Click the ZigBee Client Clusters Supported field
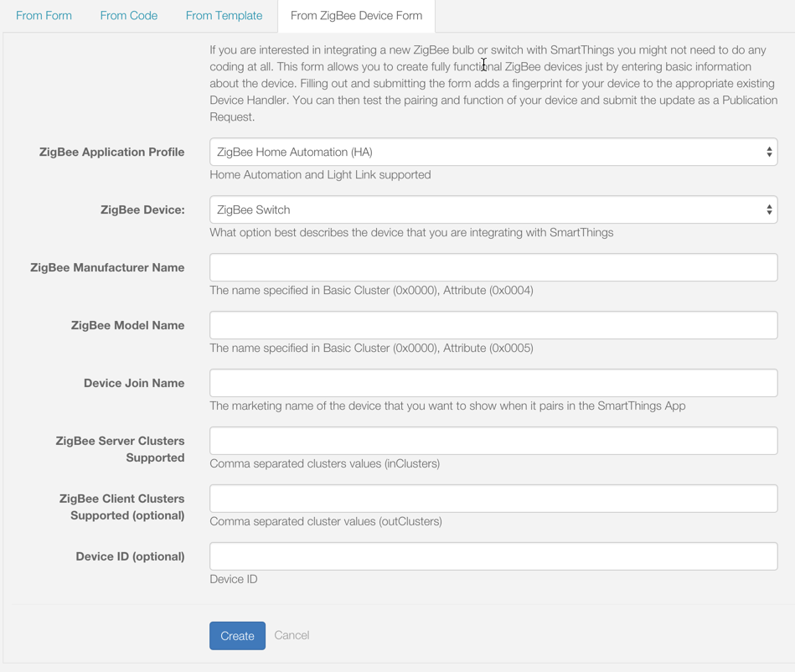795x672 pixels. click(493, 499)
